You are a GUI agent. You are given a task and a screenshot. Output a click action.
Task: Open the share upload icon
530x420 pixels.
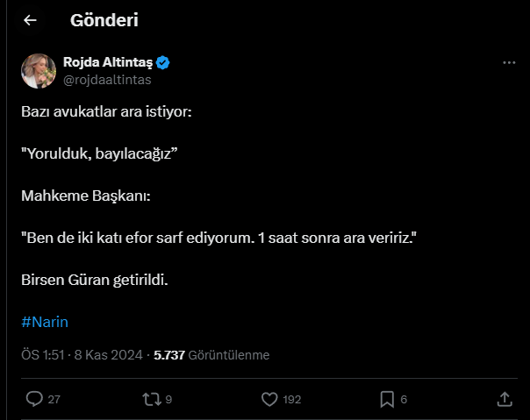505,399
